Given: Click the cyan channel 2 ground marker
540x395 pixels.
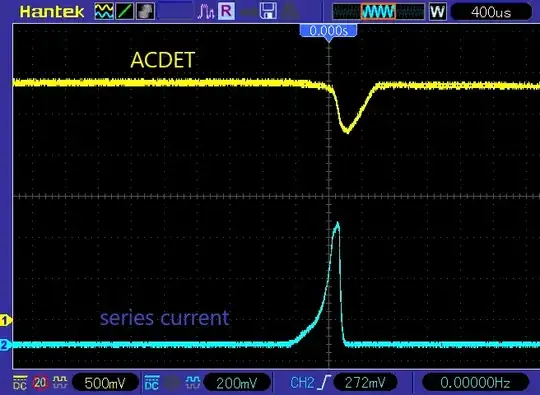Looking at the screenshot, I should 5,345.
